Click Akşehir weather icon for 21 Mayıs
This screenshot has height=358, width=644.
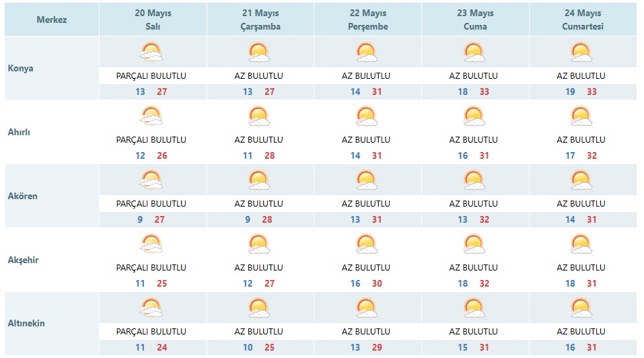[259, 244]
